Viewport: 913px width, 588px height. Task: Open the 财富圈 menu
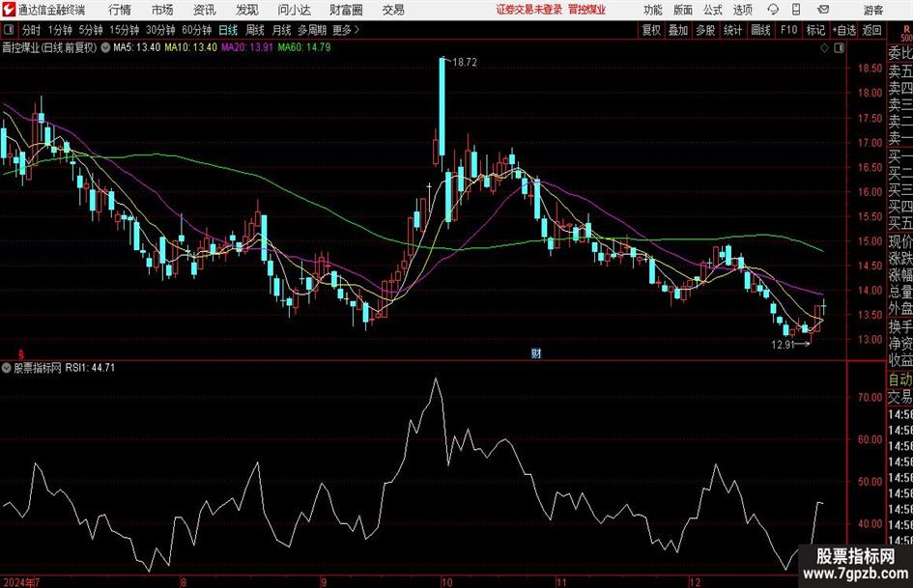click(346, 10)
